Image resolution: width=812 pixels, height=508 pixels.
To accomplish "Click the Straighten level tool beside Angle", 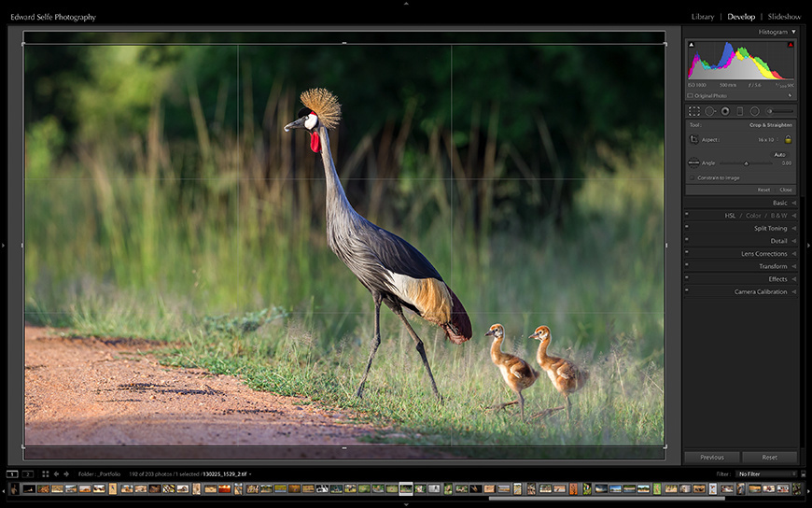I will (x=693, y=162).
